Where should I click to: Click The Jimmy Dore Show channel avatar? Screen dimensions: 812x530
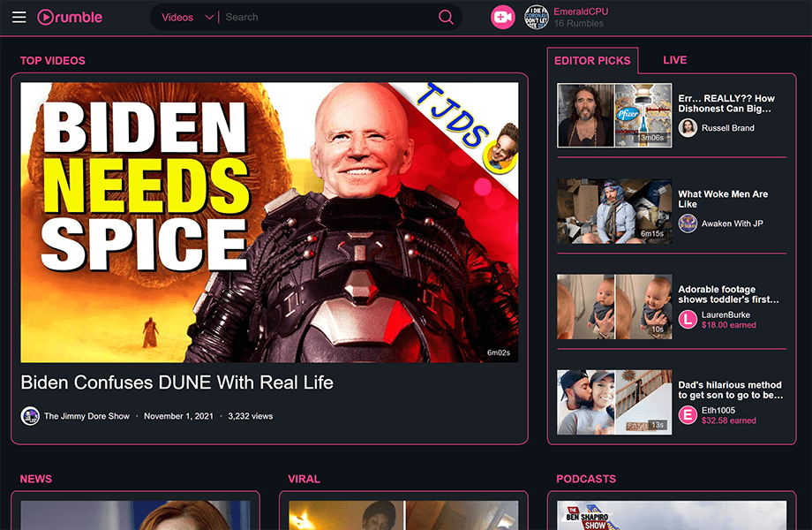point(30,415)
